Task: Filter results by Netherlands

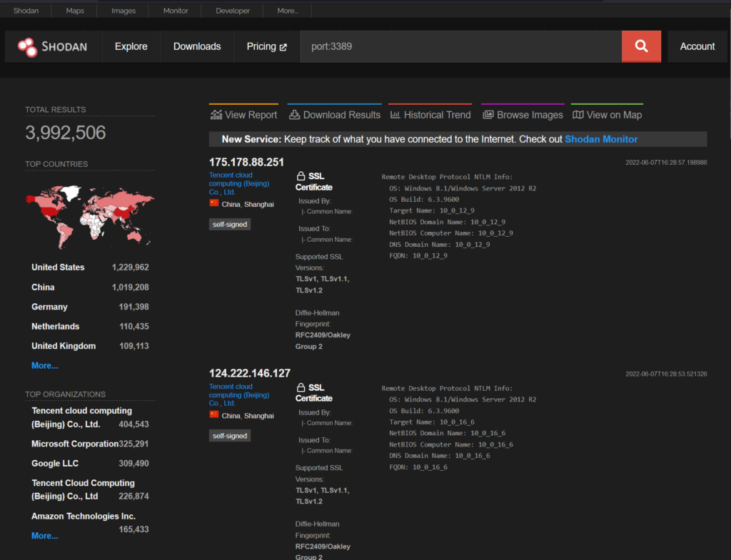Action: (x=55, y=327)
